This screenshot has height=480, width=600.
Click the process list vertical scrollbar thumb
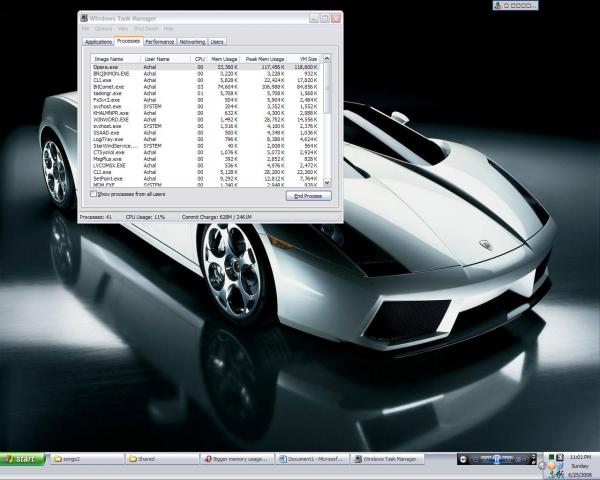pos(327,88)
